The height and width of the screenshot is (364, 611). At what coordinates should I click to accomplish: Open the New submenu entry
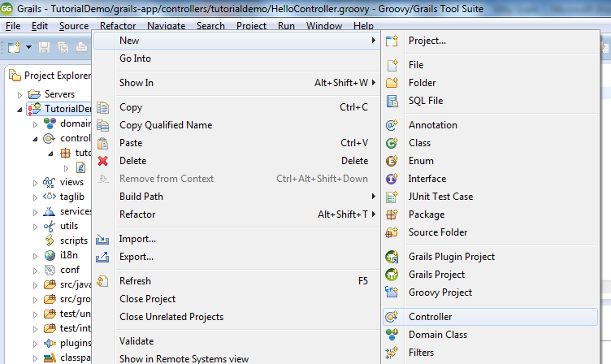(236, 41)
